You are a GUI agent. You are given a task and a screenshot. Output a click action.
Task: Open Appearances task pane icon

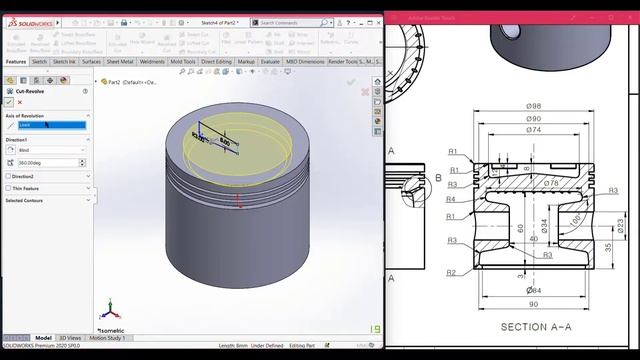pyautogui.click(x=378, y=121)
